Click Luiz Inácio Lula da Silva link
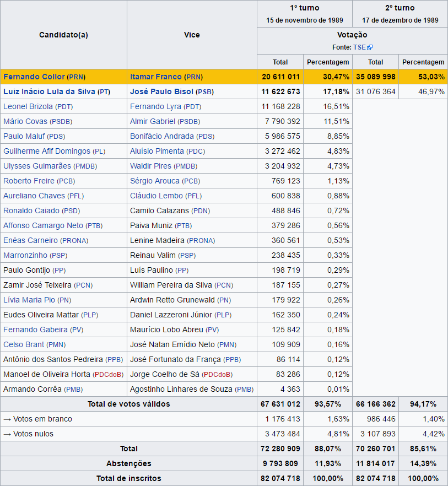 click(x=49, y=91)
